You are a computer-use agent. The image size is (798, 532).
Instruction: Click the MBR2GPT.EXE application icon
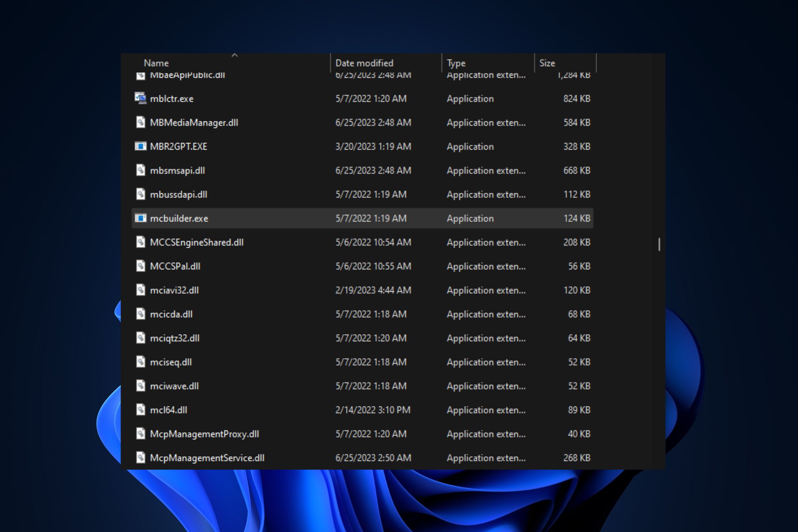click(x=140, y=146)
